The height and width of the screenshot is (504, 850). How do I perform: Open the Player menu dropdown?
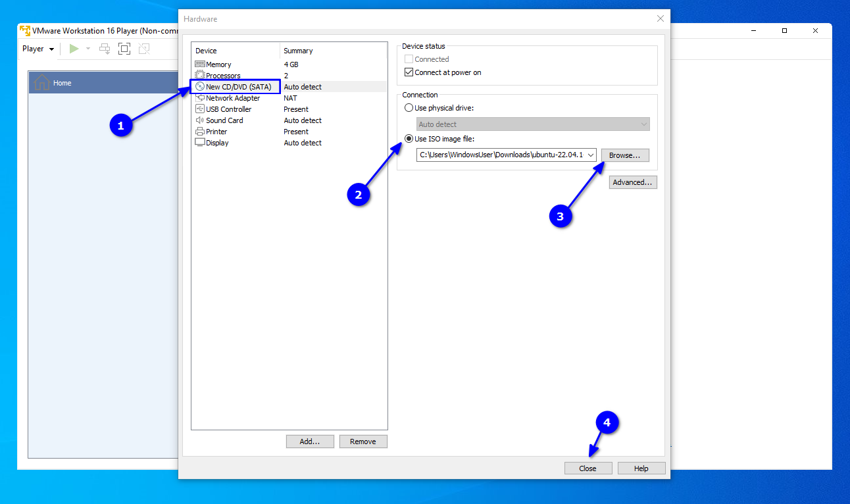38,49
